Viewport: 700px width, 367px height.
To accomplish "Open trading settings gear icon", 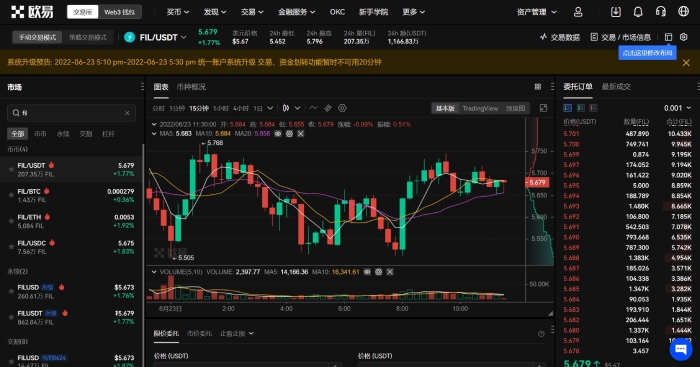I will pyautogui.click(x=683, y=37).
